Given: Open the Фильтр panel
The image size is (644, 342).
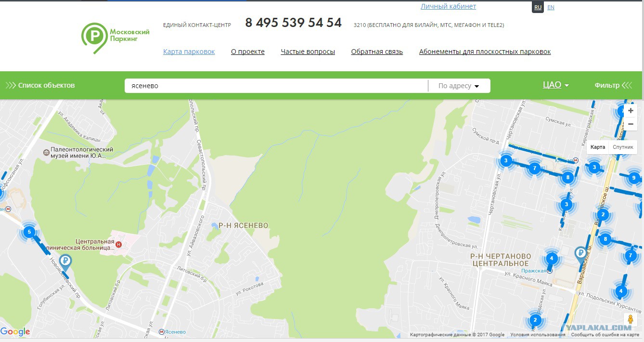Looking at the screenshot, I should point(613,85).
